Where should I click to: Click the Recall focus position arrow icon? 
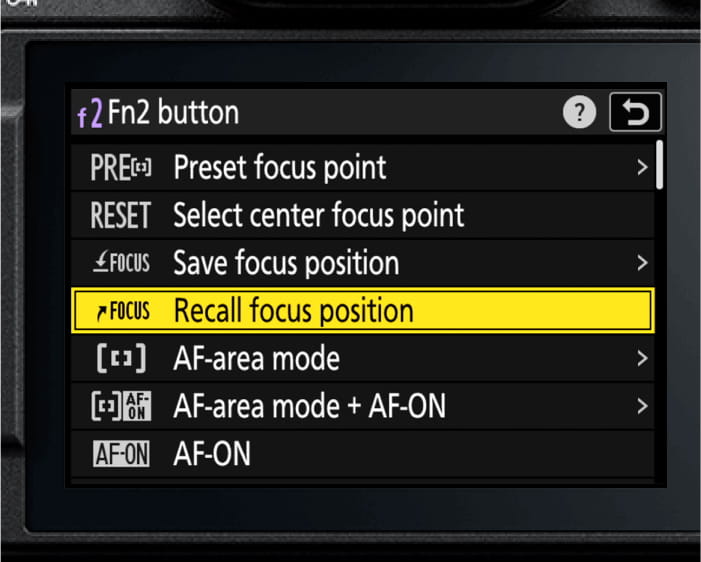121,311
